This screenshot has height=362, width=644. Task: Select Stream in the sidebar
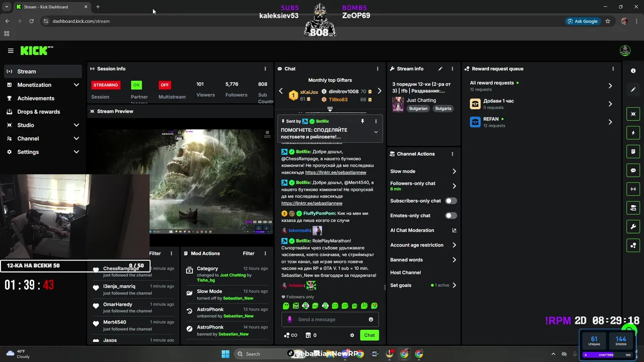click(x=43, y=71)
